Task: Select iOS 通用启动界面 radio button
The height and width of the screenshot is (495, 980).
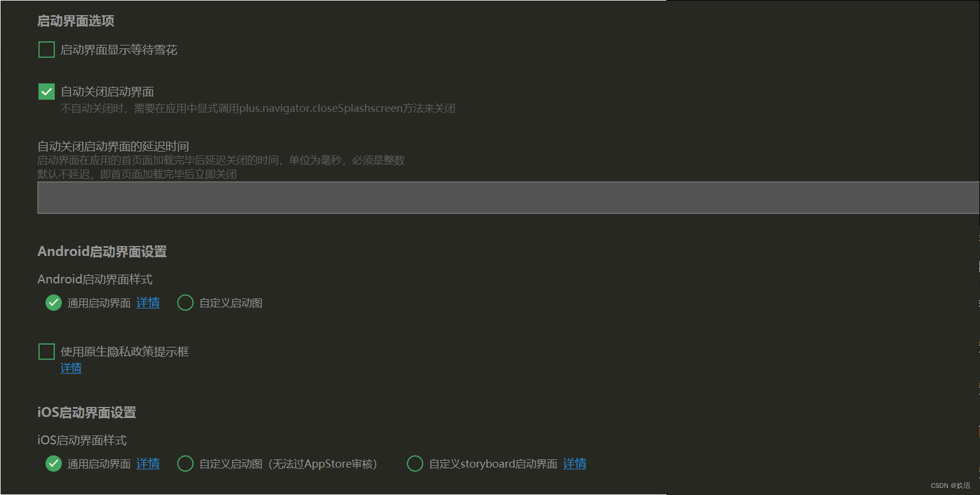Action: tap(54, 464)
